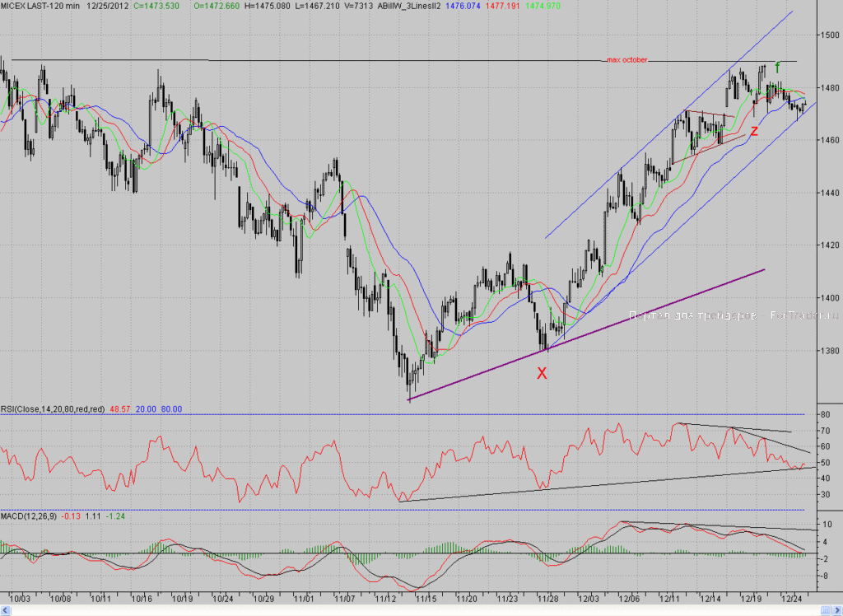Click the scroll right arrow below the chart
The width and height of the screenshot is (843, 616).
click(x=837, y=610)
